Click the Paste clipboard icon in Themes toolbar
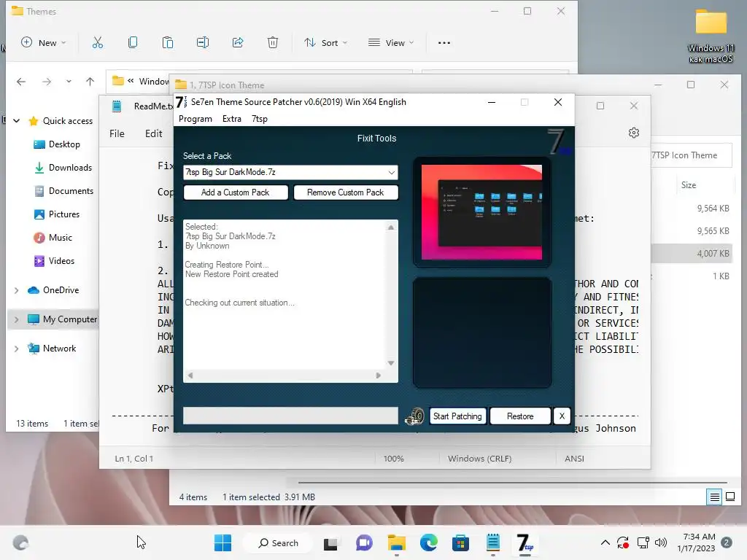Screen dimensions: 747x560 [168, 43]
